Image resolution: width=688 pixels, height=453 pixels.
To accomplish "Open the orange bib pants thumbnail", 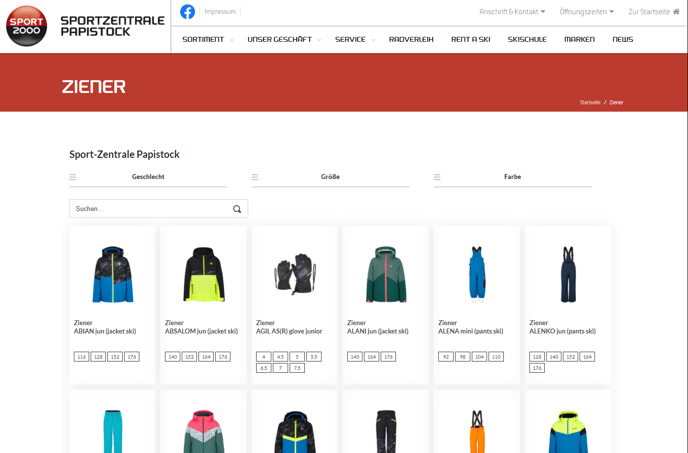I will click(477, 431).
